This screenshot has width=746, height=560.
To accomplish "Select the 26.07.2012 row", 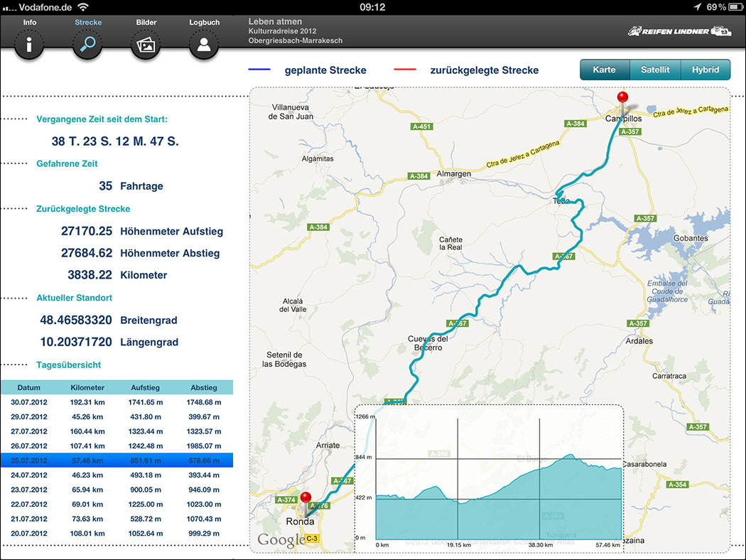I will [117, 446].
